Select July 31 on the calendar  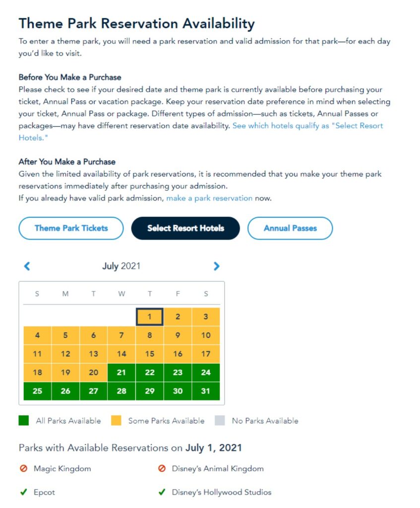206,391
